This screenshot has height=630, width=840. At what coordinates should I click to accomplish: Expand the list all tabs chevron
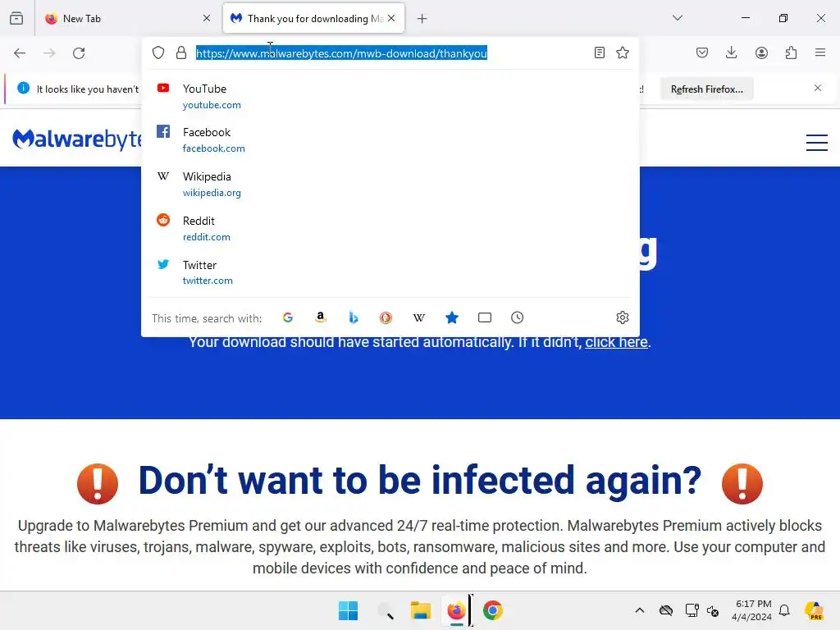(678, 18)
